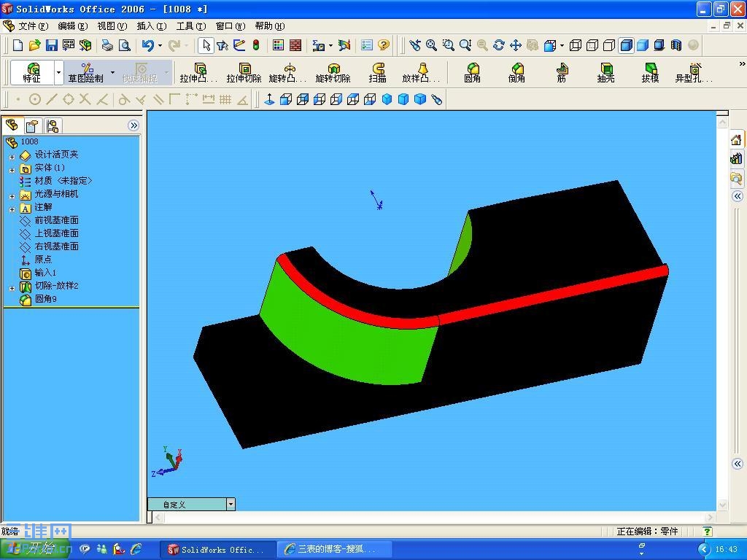
Task: Click the 拉伸切除 extruded cut tool
Action: (244, 73)
